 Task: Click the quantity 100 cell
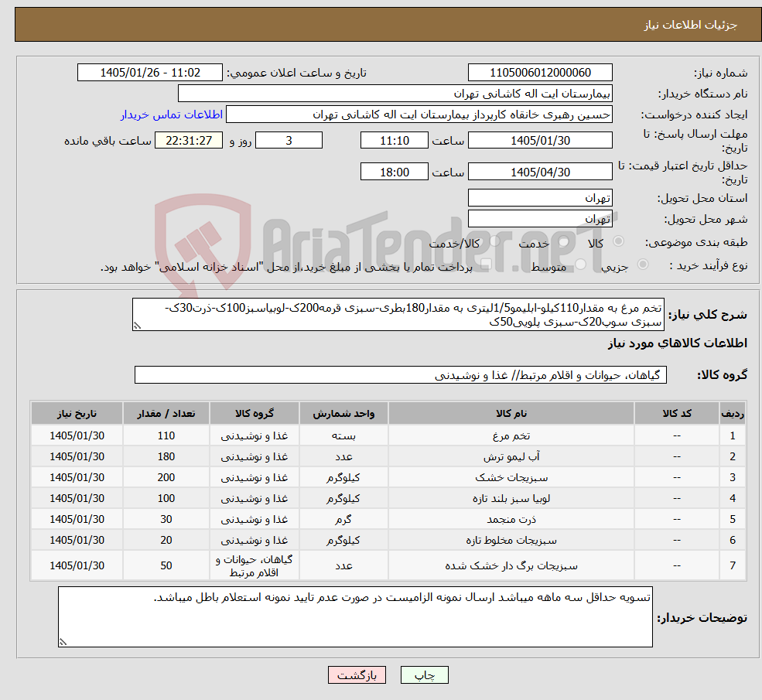(166, 498)
